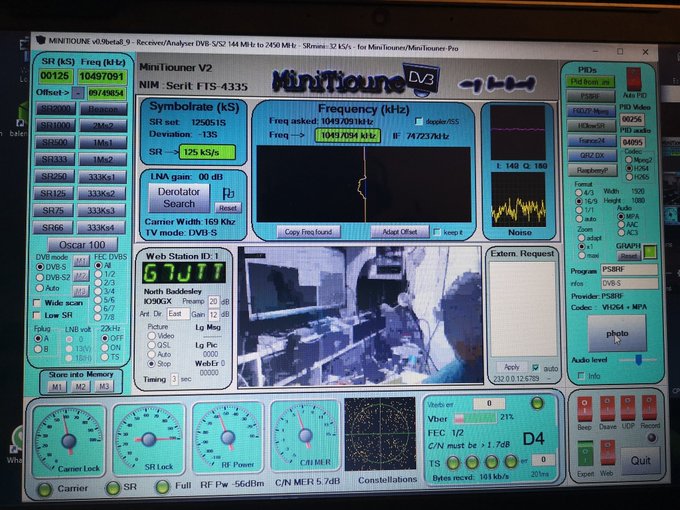Screen dimensions: 680x510
Task: Flip the Beep rocker switch
Action: [584, 408]
